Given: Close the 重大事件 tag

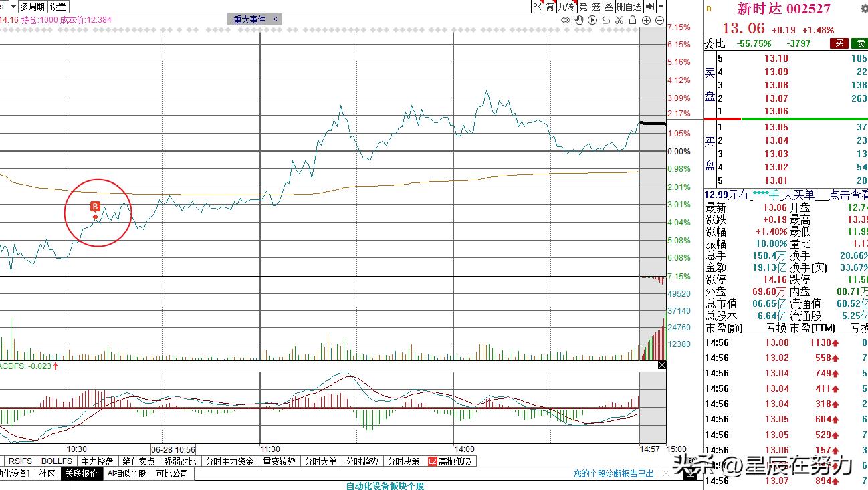Looking at the screenshot, I should [276, 19].
